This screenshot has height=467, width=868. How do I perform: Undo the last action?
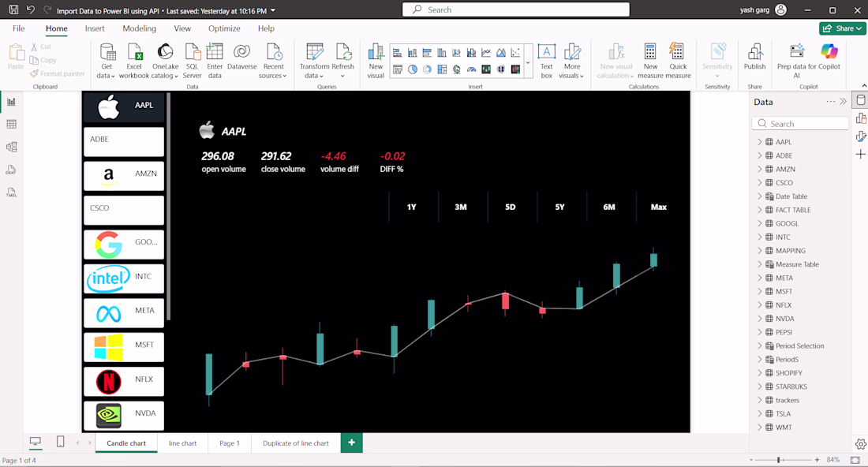pos(31,9)
